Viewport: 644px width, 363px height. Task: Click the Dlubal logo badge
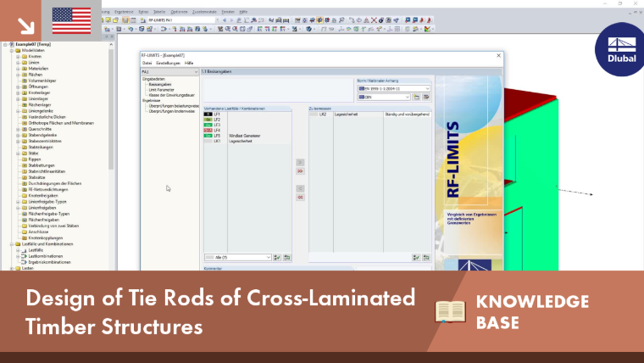620,49
